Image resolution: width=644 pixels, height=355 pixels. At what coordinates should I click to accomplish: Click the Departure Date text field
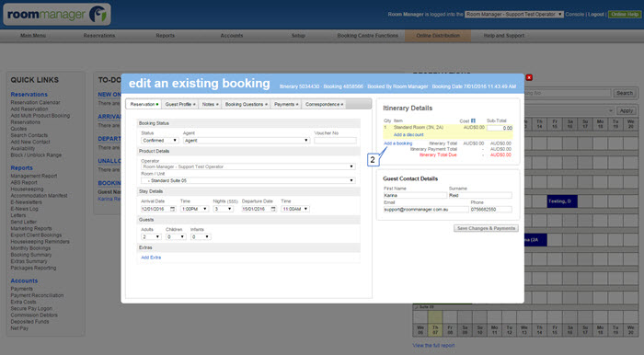click(x=256, y=209)
